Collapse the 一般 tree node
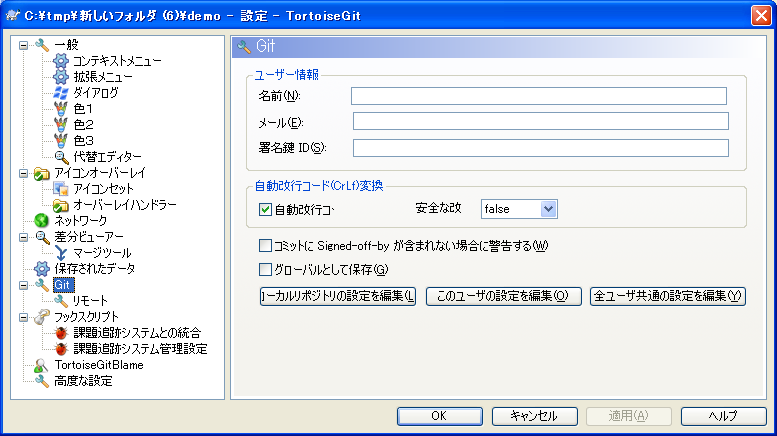 pos(24,45)
